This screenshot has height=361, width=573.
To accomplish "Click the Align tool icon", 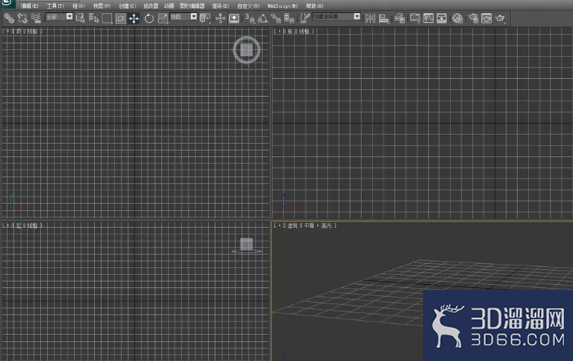I will [x=383, y=18].
